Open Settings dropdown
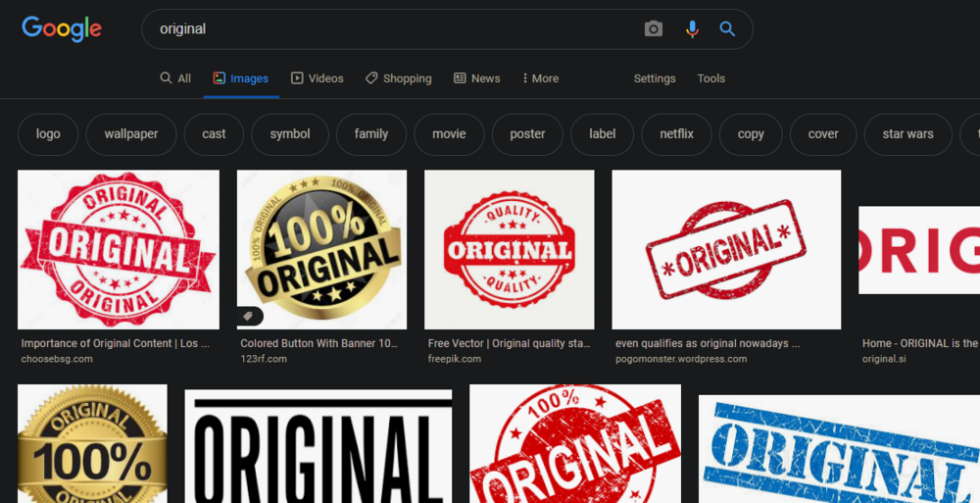980x503 pixels. point(655,78)
